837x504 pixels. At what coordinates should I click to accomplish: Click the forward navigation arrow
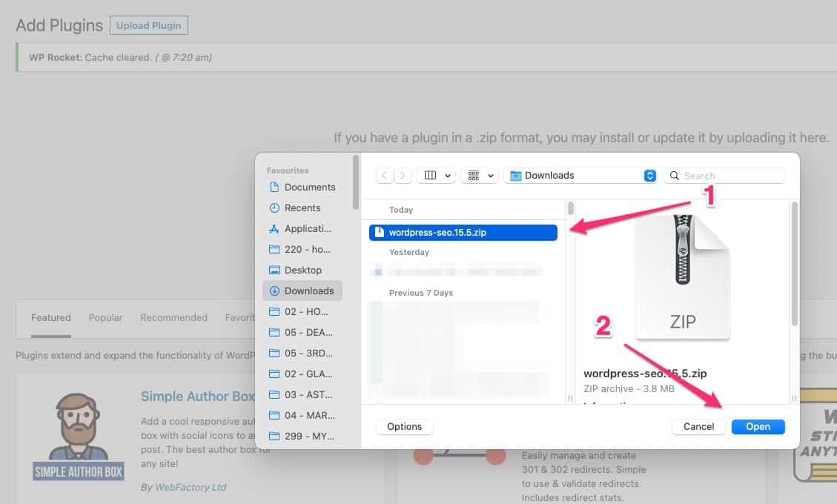point(402,175)
